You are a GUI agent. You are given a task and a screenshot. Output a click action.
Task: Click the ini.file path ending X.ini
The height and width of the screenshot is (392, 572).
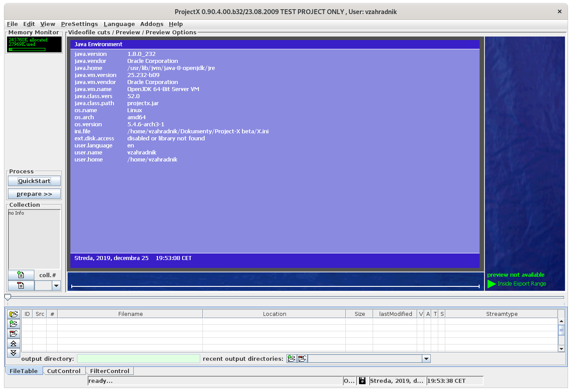pyautogui.click(x=198, y=131)
